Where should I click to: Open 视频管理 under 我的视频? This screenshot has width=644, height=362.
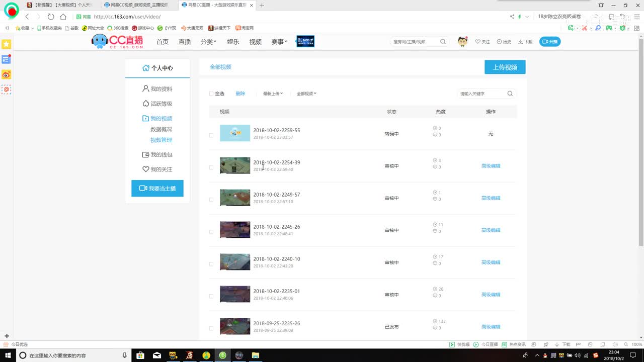[161, 140]
